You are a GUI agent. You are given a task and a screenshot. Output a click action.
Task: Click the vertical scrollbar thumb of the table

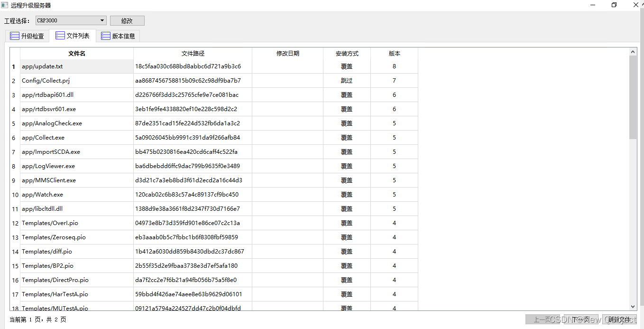(633, 97)
